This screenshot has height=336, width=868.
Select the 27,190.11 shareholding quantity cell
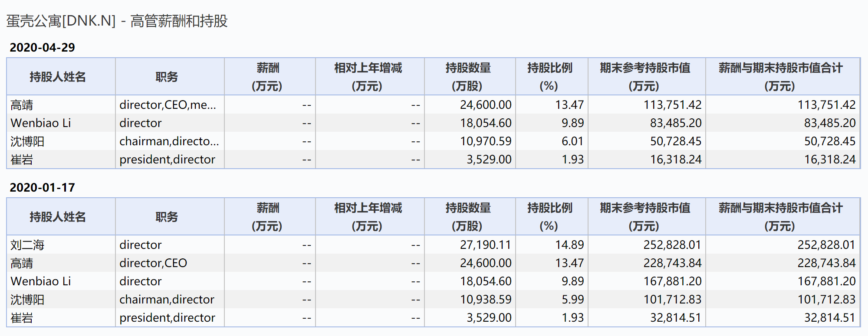485,245
